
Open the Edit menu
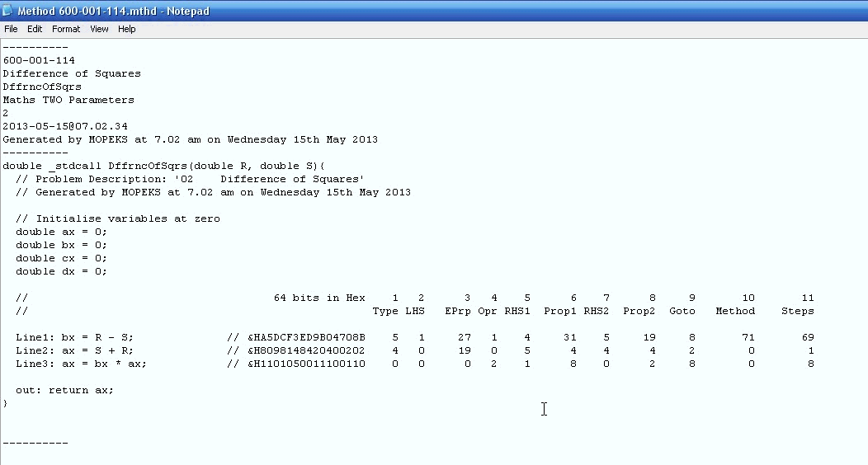tap(35, 29)
